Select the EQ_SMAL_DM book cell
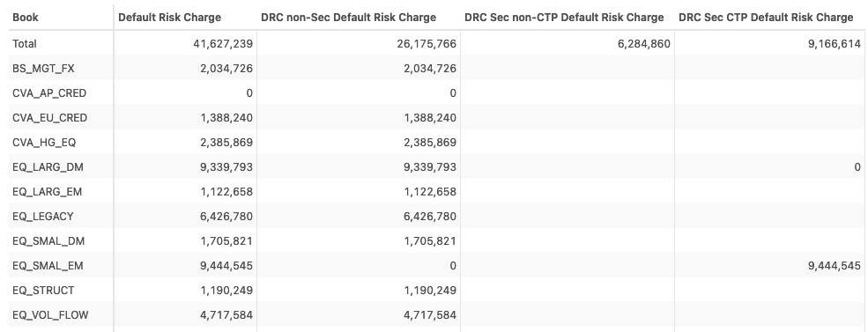The height and width of the screenshot is (332, 868). (x=48, y=241)
